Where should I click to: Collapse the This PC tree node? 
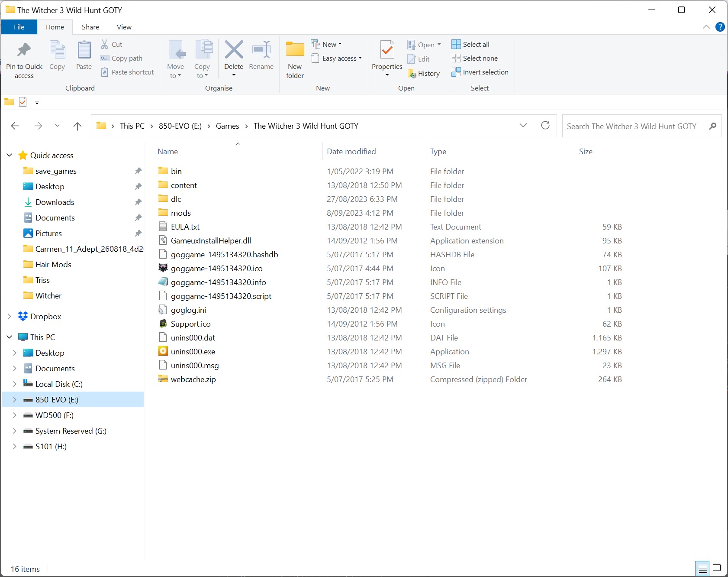click(x=9, y=337)
